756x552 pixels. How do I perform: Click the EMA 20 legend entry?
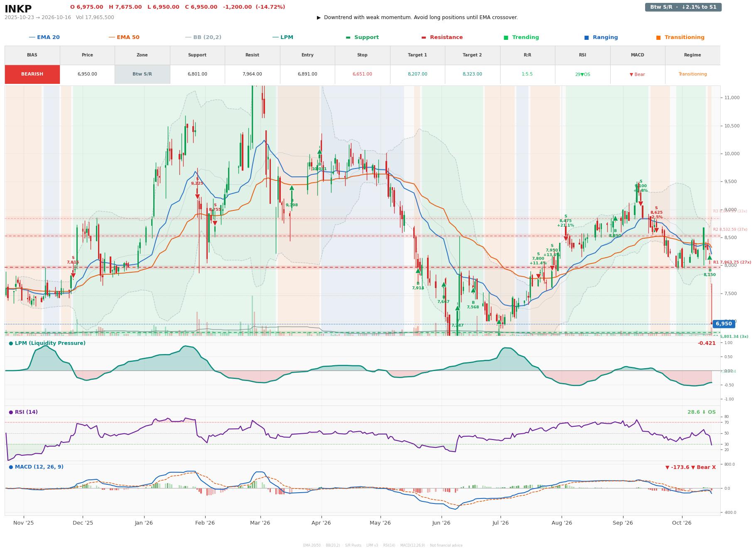(x=44, y=37)
